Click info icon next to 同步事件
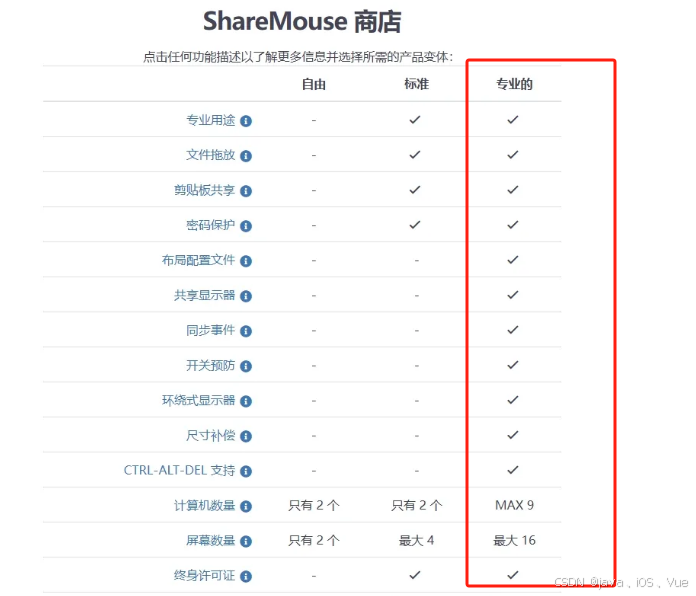This screenshot has height=596, width=696. point(246,331)
